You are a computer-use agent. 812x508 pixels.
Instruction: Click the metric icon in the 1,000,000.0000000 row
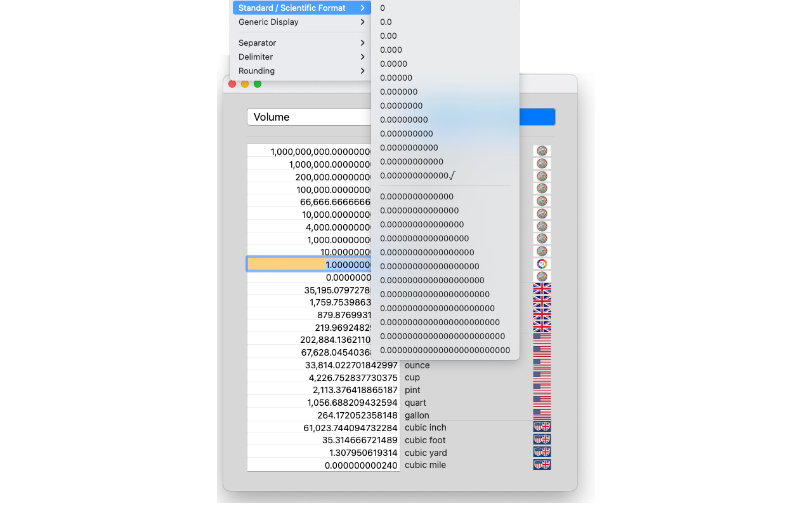pyautogui.click(x=542, y=164)
